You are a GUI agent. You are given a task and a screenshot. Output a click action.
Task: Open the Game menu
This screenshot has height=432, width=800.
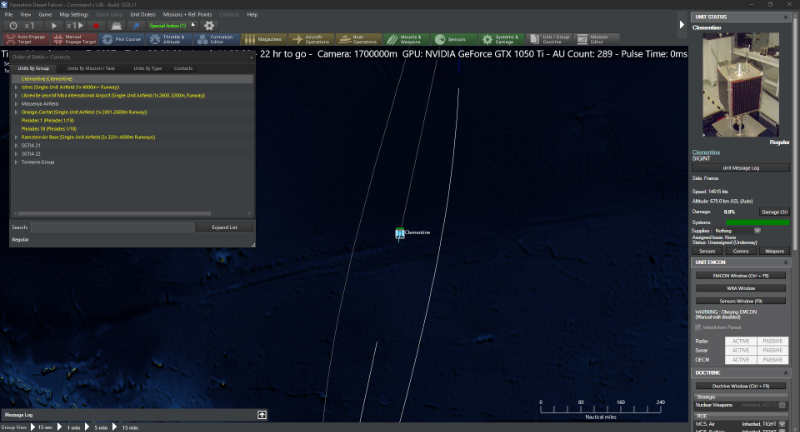(45, 14)
